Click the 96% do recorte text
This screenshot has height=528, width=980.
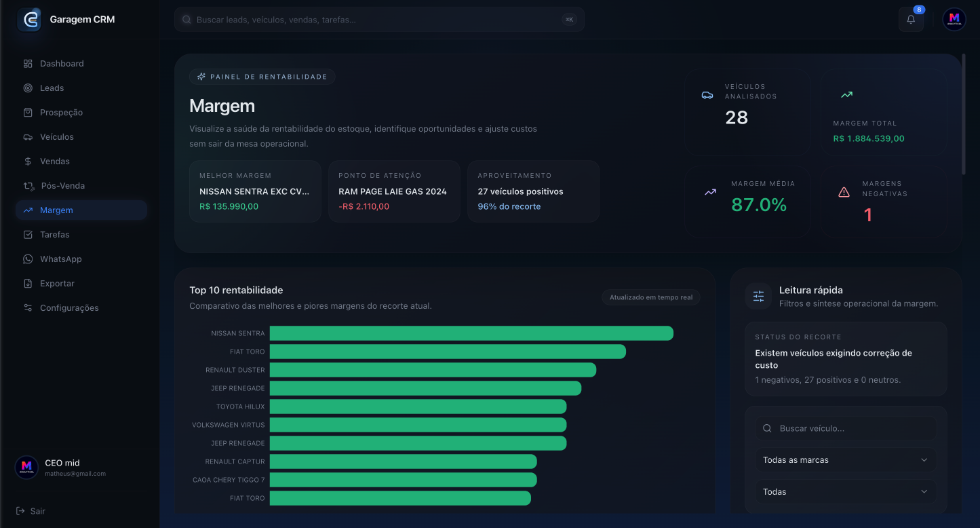click(x=509, y=206)
